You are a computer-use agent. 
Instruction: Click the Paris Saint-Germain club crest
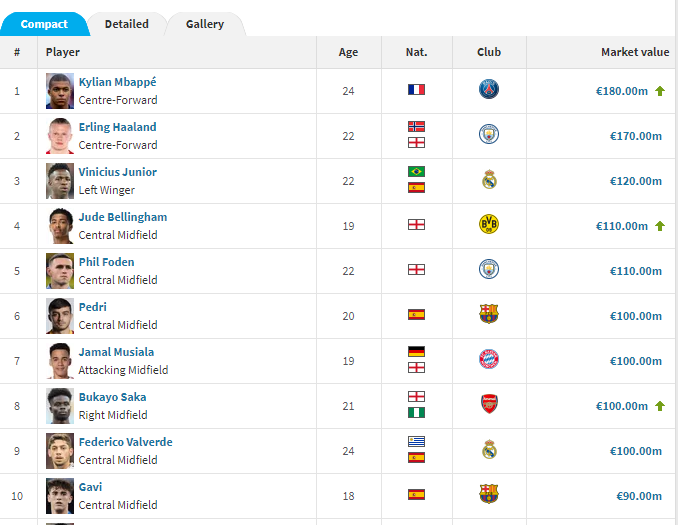[x=489, y=90]
